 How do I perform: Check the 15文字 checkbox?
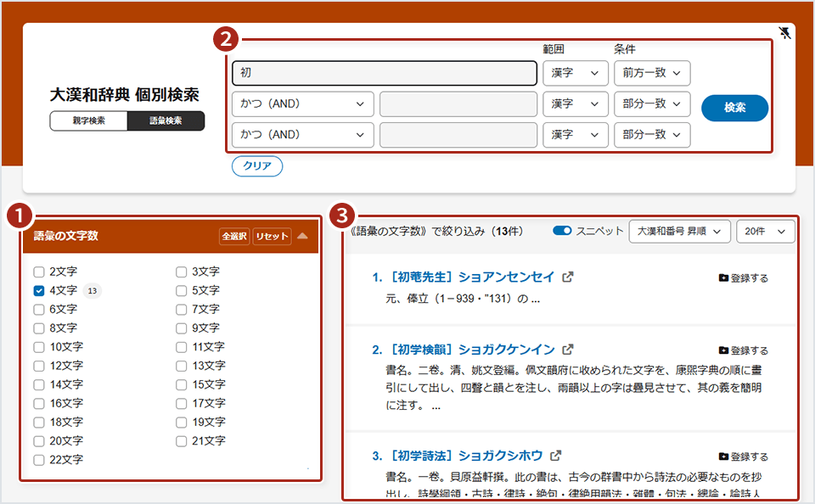(181, 384)
